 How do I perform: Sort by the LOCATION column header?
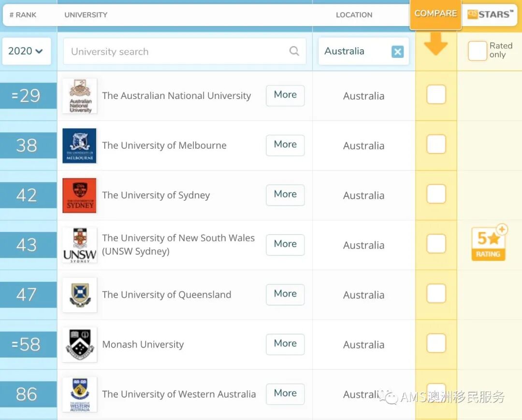coord(354,14)
